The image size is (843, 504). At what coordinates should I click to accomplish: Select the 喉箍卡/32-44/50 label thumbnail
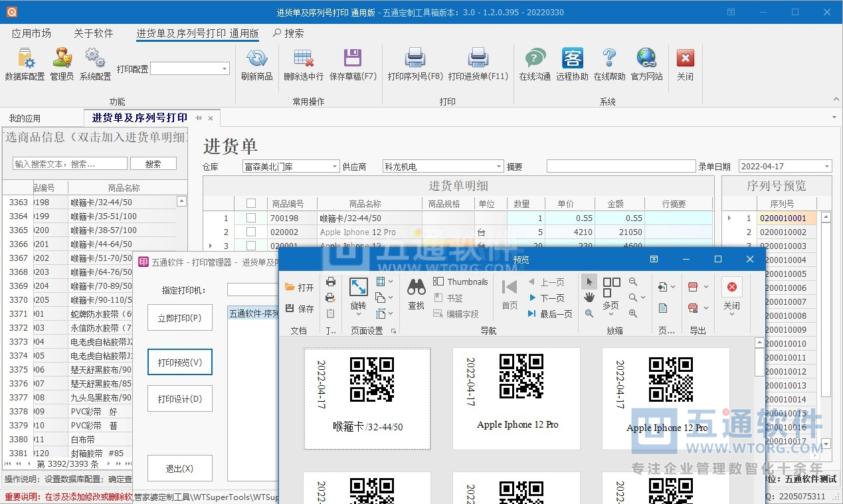[x=367, y=399]
